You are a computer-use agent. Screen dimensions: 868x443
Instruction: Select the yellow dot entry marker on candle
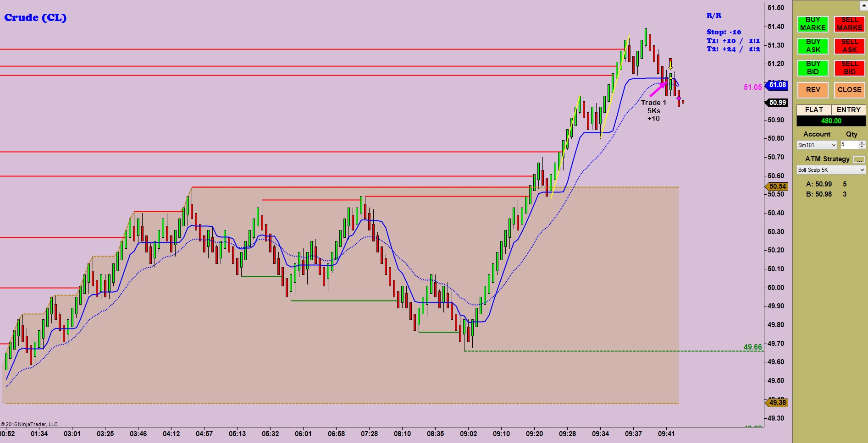tap(670, 78)
